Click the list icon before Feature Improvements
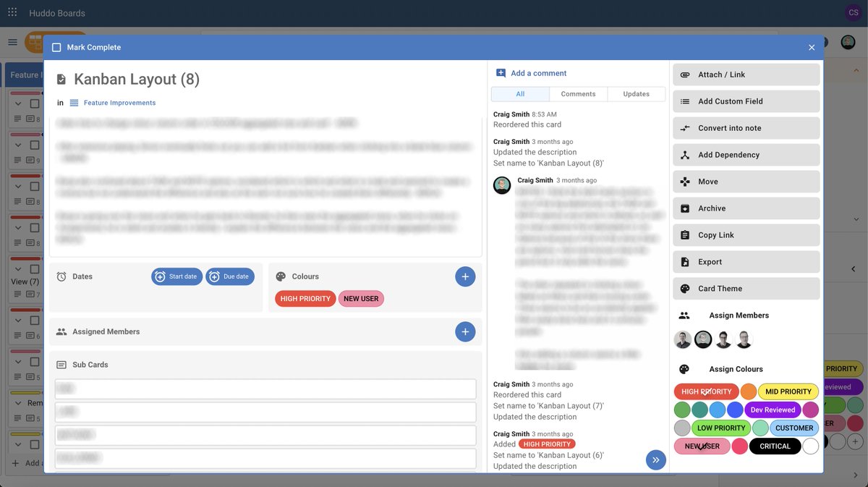Image resolution: width=868 pixels, height=487 pixels. pos(75,103)
